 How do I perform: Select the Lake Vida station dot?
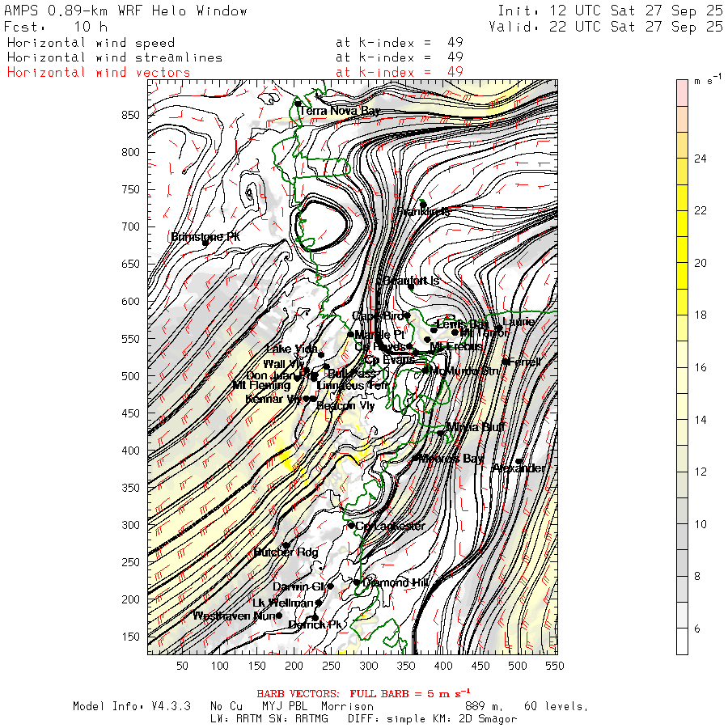(321, 354)
